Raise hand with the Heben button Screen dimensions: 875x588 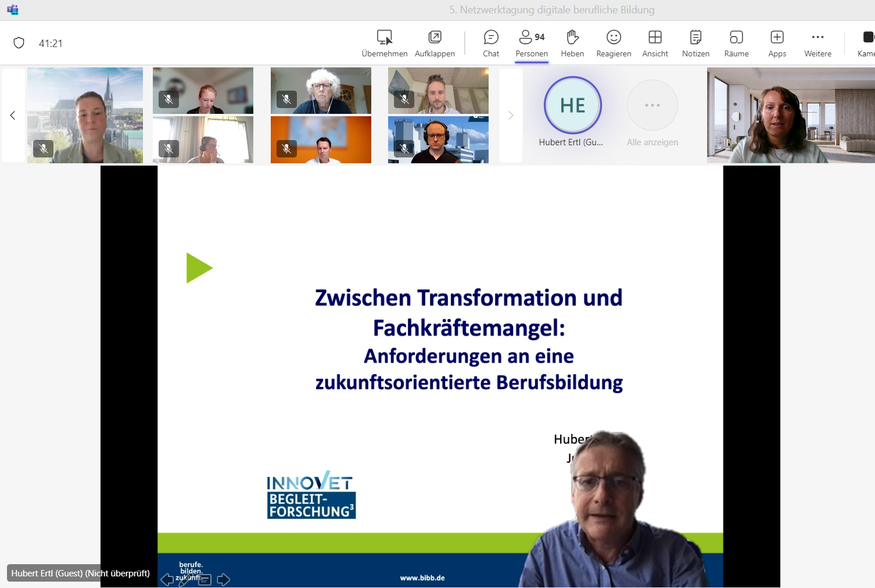coord(572,44)
